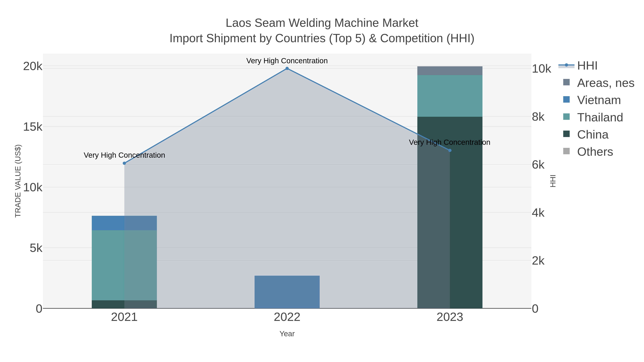Click the Others legend color swatch
Screen dimensions: 644x362
pos(567,151)
